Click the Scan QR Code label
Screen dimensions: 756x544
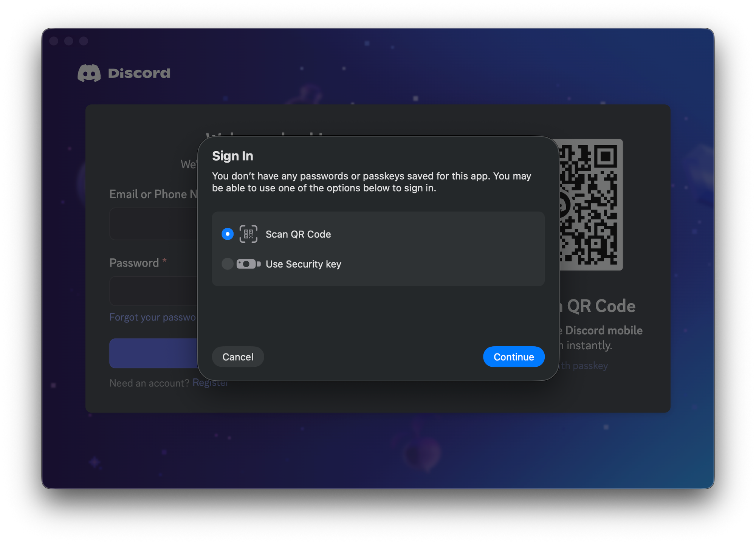pyautogui.click(x=298, y=234)
